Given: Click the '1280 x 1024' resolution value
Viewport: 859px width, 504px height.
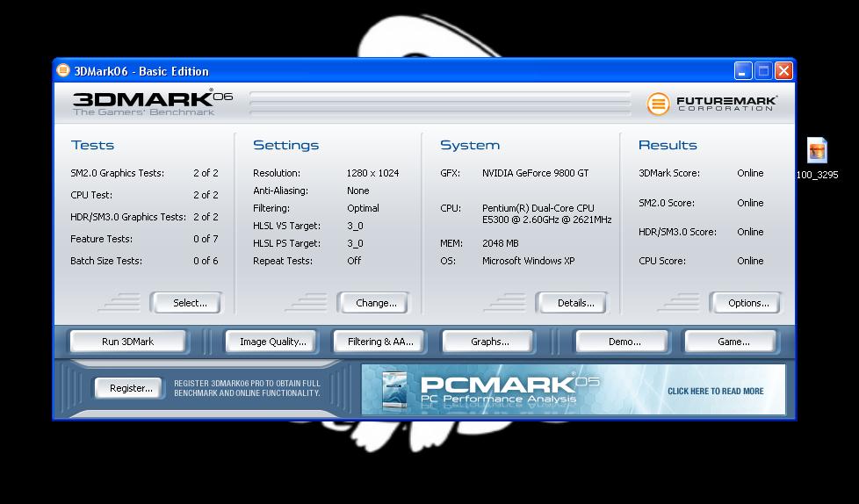Looking at the screenshot, I should click(x=372, y=173).
